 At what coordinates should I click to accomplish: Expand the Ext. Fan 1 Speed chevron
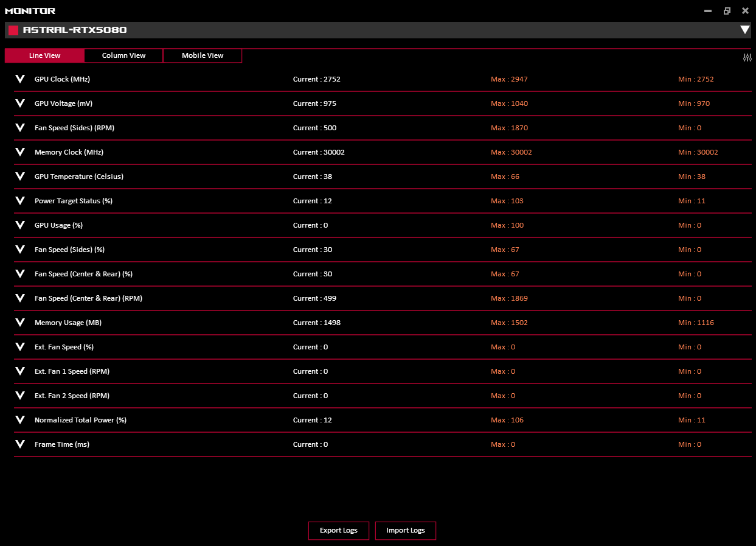20,371
